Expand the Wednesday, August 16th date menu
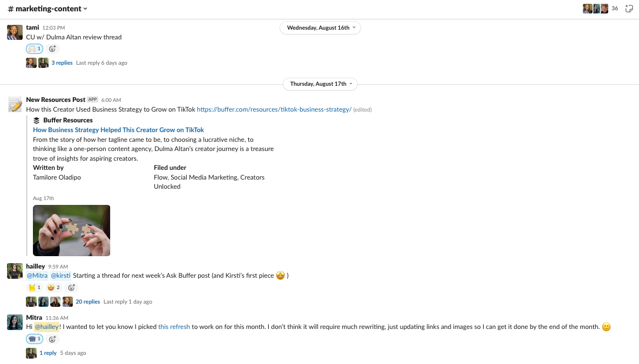The image size is (639, 364). tap(320, 28)
